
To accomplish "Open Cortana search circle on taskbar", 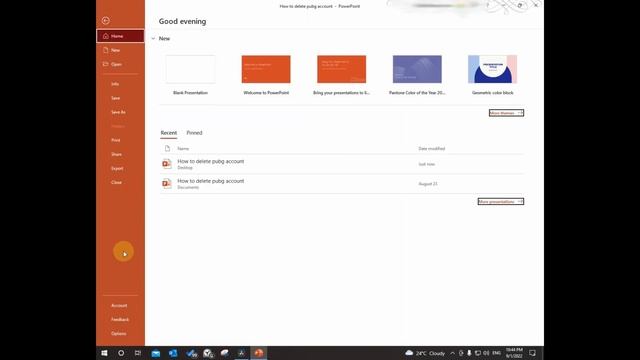I will pyautogui.click(x=121, y=353).
